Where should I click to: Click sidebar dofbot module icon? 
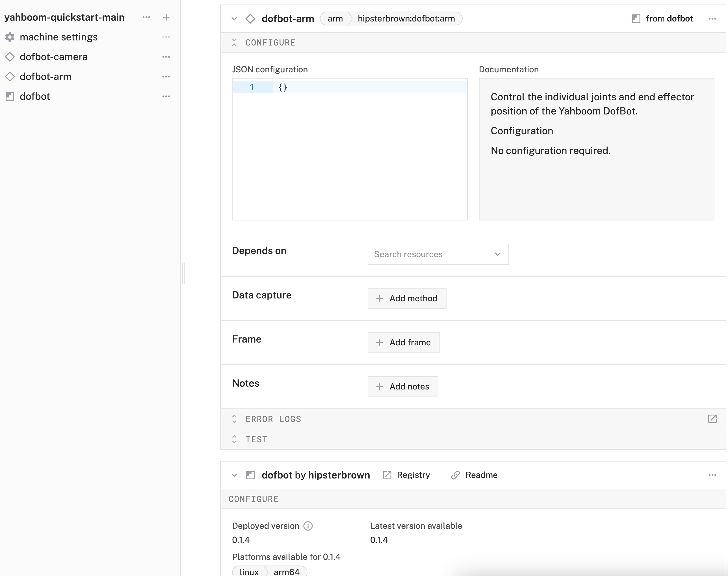point(10,96)
